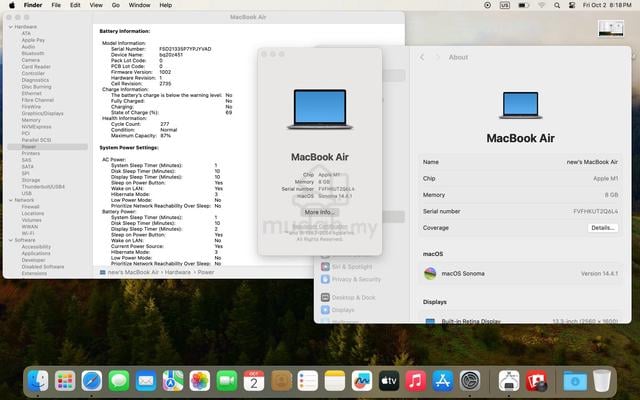640x400 pixels.
Task: Click More Info in About This Mac
Action: (320, 212)
